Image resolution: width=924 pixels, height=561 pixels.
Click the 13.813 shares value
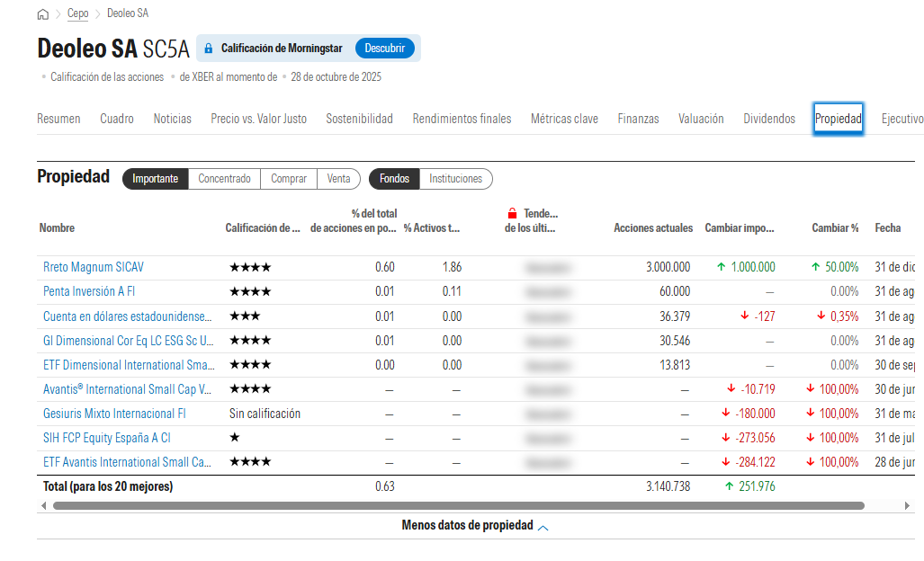675,365
